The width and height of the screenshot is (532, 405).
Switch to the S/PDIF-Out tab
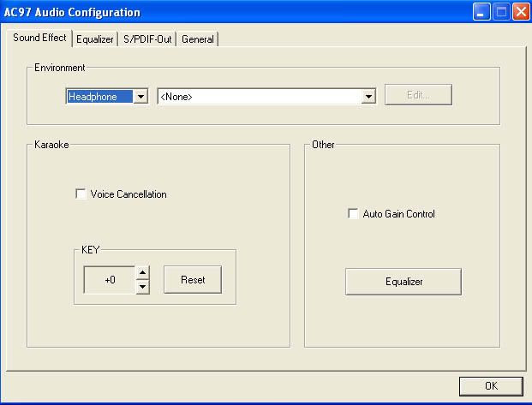click(x=147, y=39)
